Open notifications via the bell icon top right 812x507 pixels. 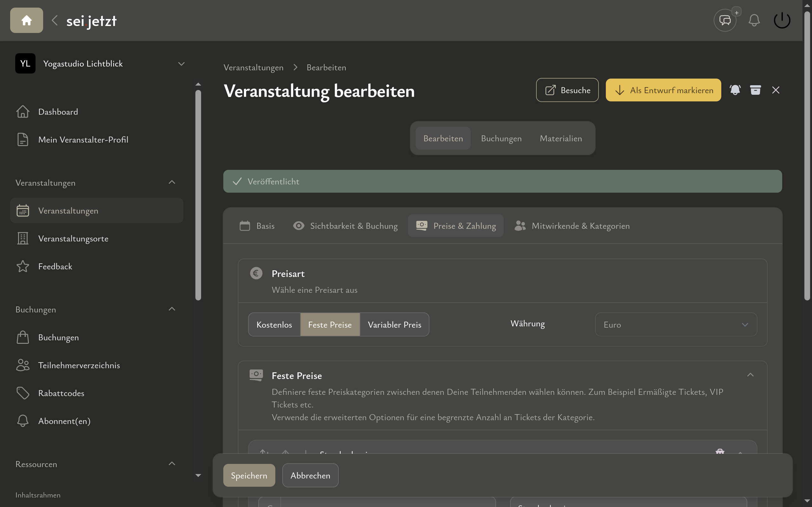[x=754, y=20]
